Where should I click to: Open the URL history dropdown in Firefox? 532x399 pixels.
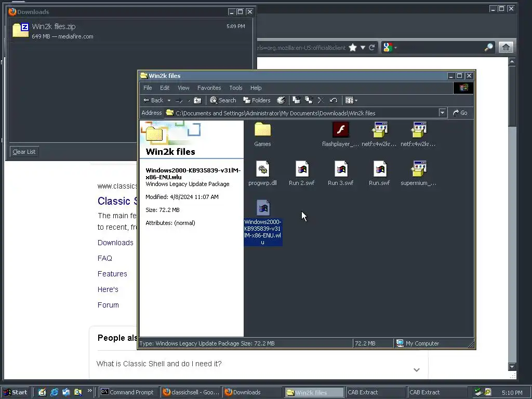point(363,47)
